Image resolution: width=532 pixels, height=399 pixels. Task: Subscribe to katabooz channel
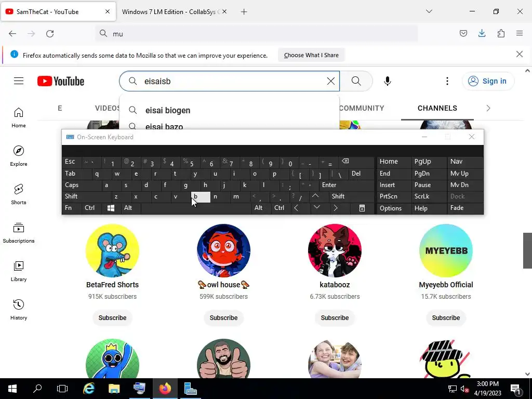(335, 318)
